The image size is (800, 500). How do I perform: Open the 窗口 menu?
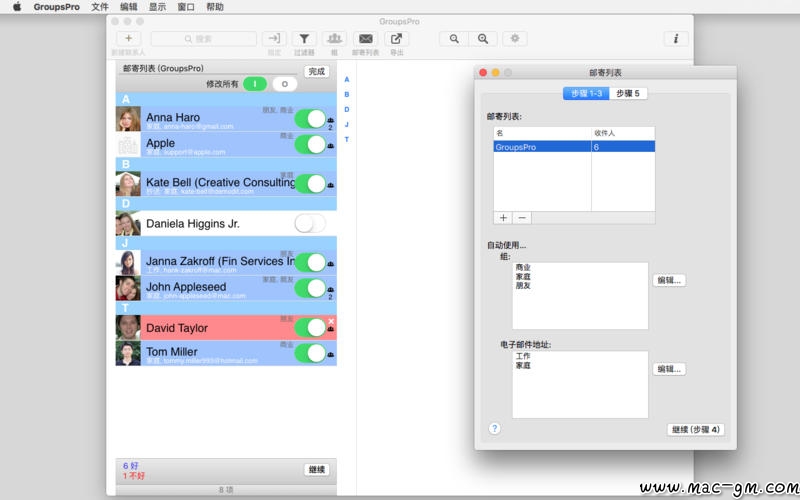(x=186, y=7)
